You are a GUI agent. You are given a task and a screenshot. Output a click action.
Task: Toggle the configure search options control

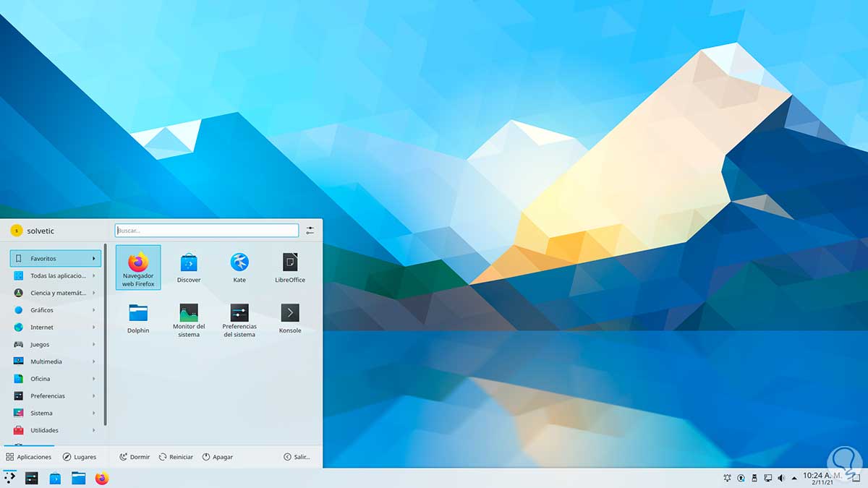[x=310, y=230]
